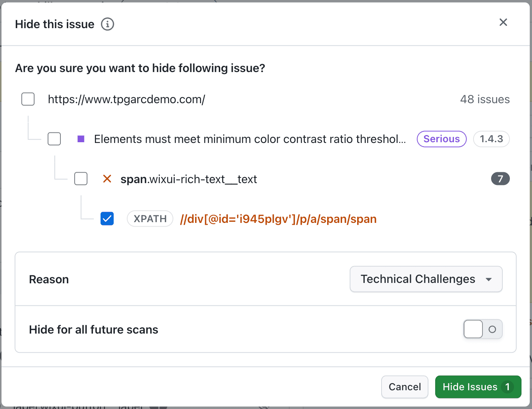Select the orange XPath expression text
This screenshot has height=409, width=532.
[278, 219]
